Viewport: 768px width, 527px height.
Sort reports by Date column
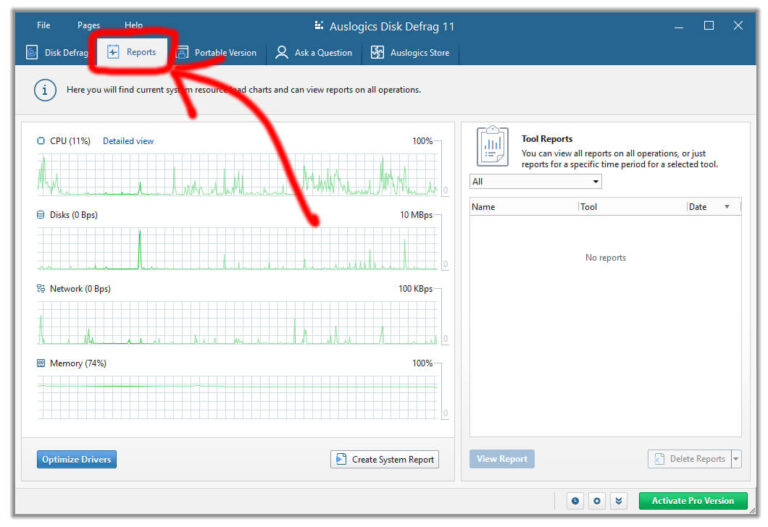714,207
